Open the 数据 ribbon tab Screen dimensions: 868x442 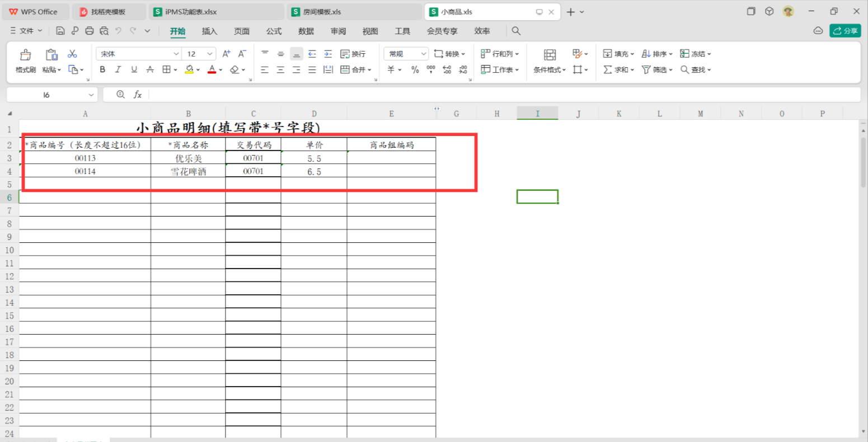point(306,31)
